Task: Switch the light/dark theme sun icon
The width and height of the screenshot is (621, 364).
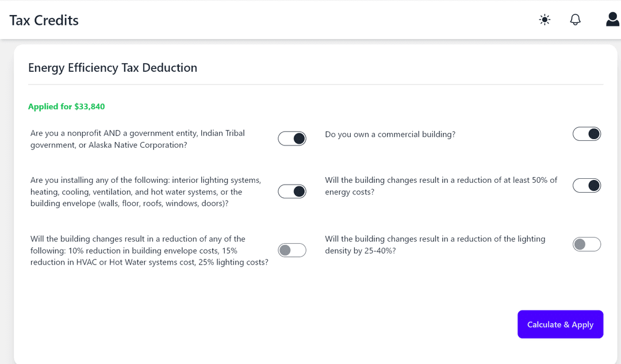Action: [x=545, y=20]
